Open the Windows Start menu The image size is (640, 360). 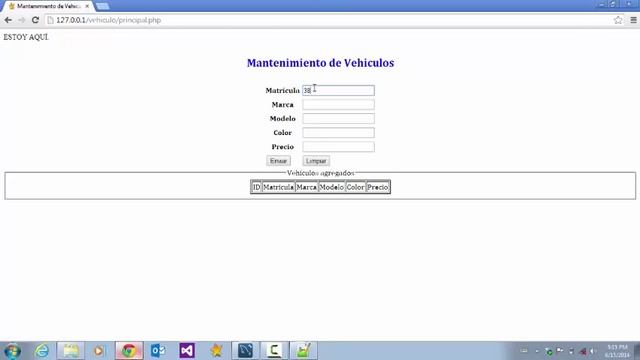point(12,351)
